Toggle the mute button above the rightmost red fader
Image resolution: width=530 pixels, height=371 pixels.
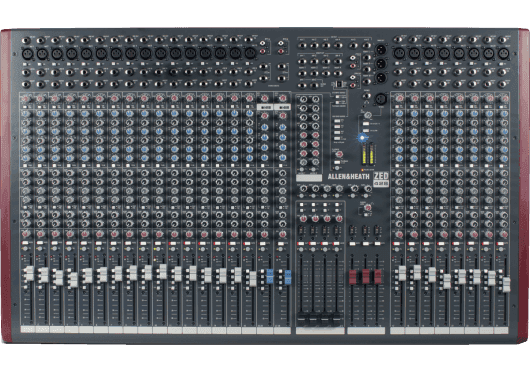point(377,244)
